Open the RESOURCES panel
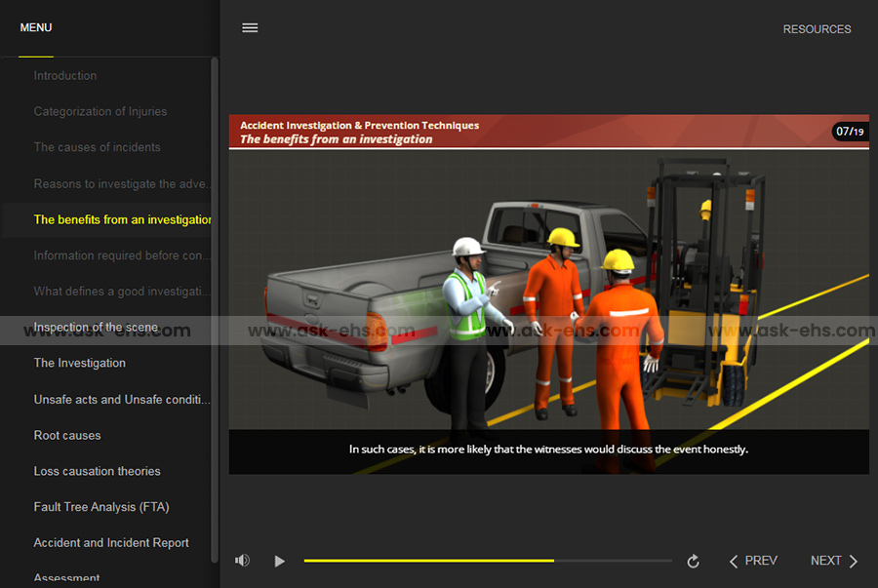 (x=817, y=29)
